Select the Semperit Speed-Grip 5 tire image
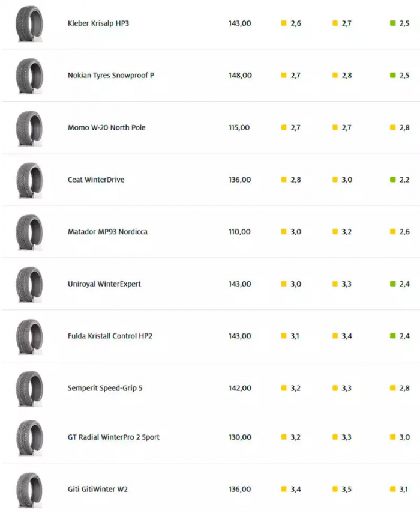This screenshot has height=513, width=420. (29, 389)
